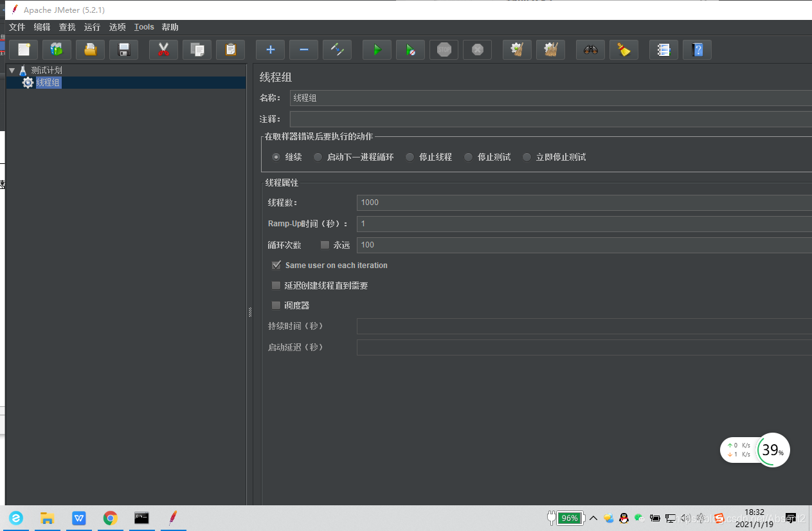The height and width of the screenshot is (531, 812).
Task: Collapse the 测试计划 tree node arrow
Action: (12, 70)
